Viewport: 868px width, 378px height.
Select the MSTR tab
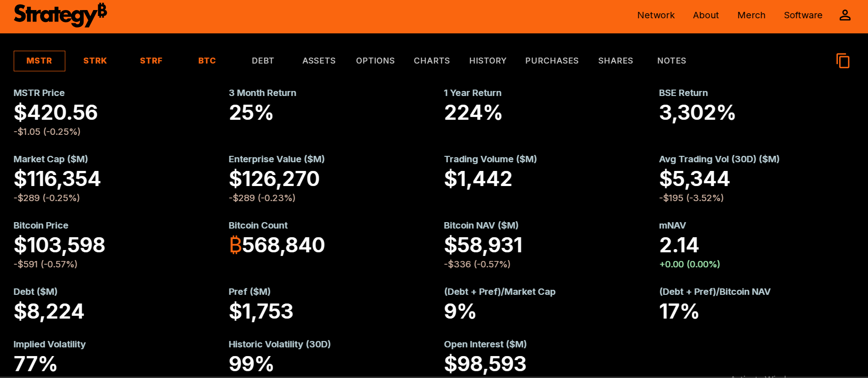click(x=39, y=61)
